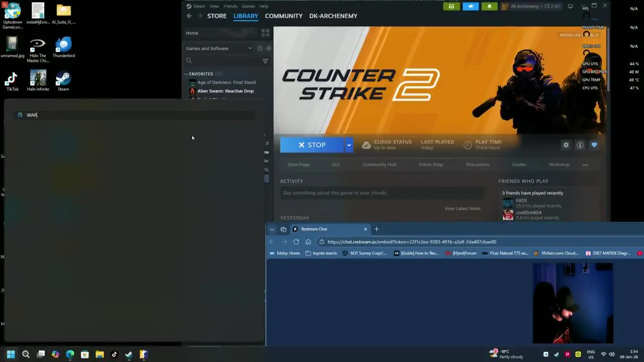The image size is (644, 362).
Task: Open a new browser tab
Action: click(x=376, y=229)
